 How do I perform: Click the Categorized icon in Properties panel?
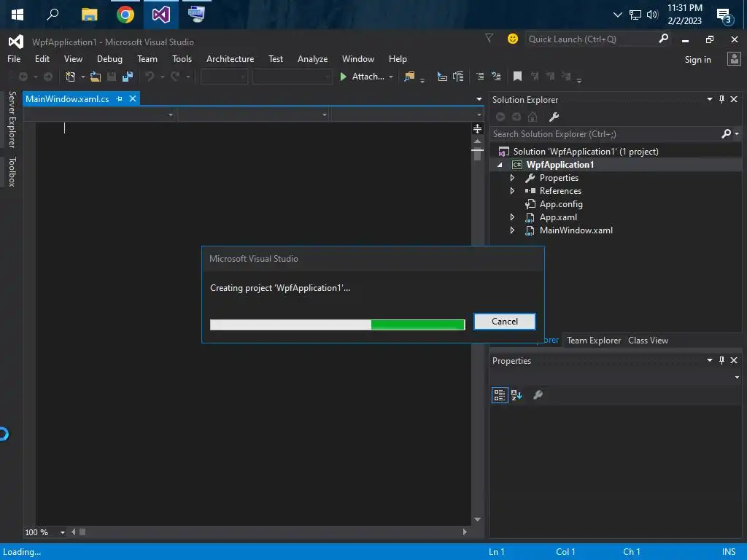click(x=499, y=394)
